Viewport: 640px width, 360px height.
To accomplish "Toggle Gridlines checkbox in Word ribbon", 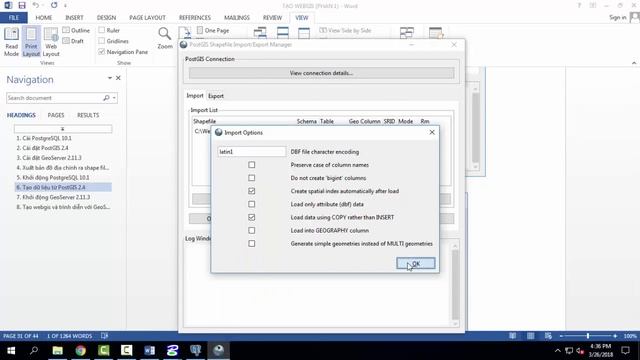I will tap(102, 41).
